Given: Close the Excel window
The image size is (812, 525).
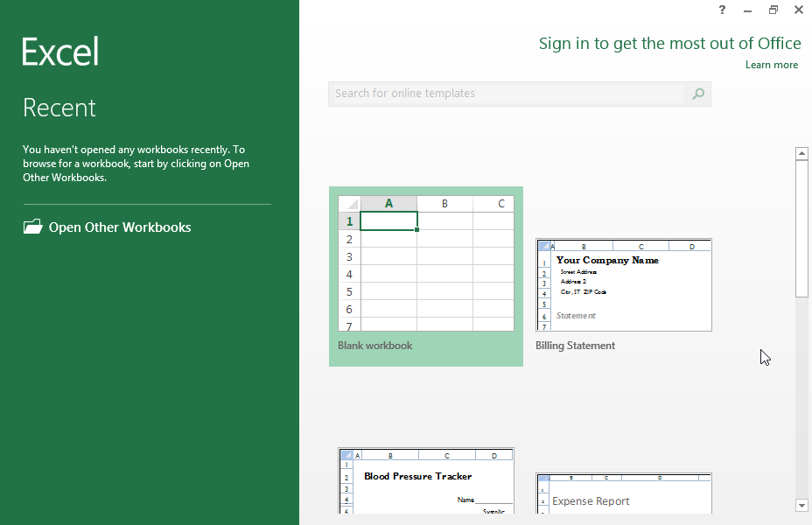Looking at the screenshot, I should click(x=799, y=10).
